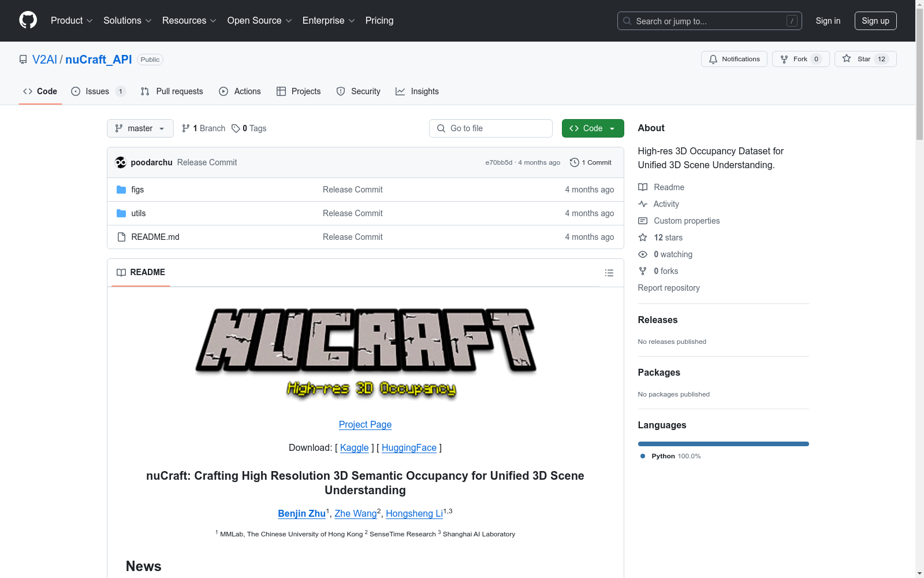924x578 pixels.
Task: Expand the Solutions menu
Action: click(128, 21)
